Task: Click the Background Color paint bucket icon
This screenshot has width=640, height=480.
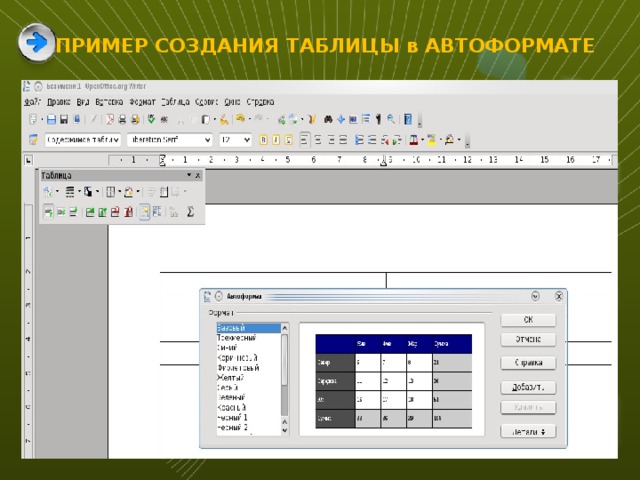Action: coord(449,140)
